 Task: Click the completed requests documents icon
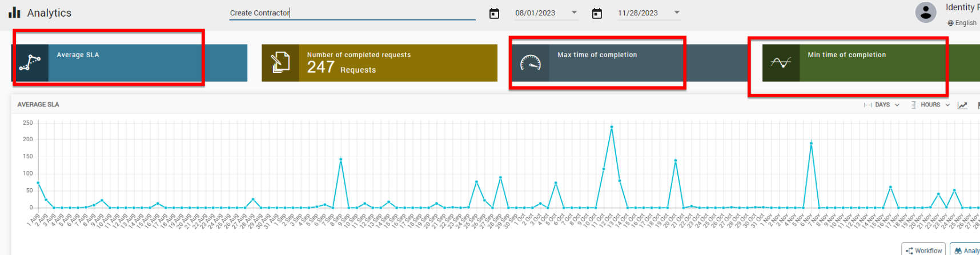pyautogui.click(x=280, y=63)
